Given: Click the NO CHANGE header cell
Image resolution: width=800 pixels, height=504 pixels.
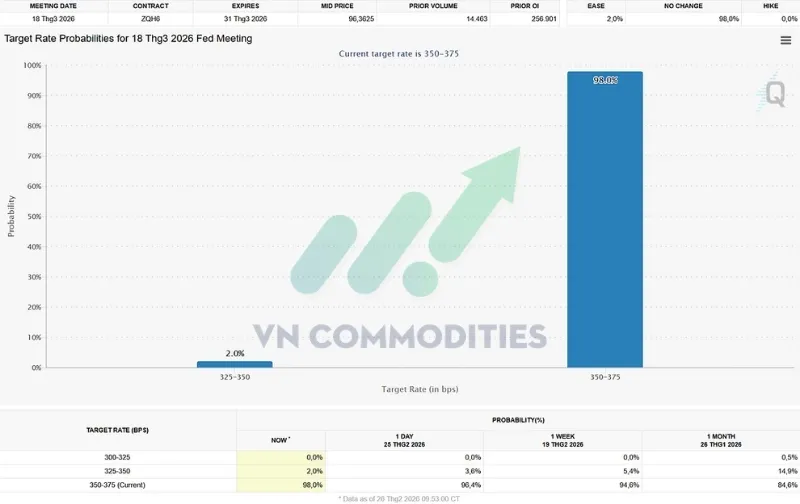Looking at the screenshot, I should [683, 6].
